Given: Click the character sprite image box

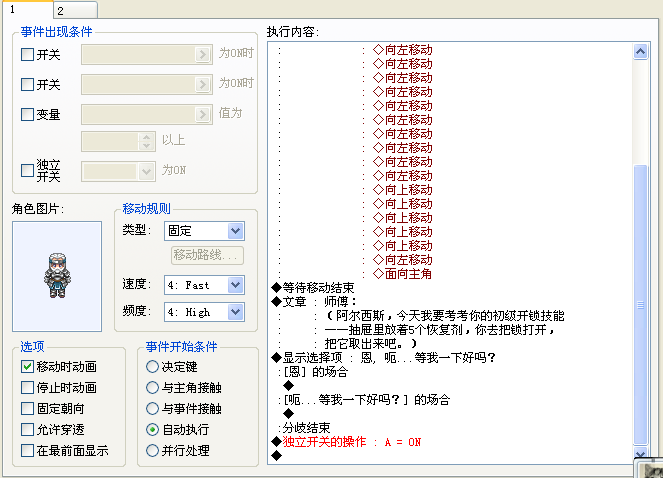Looking at the screenshot, I should click(x=57, y=276).
